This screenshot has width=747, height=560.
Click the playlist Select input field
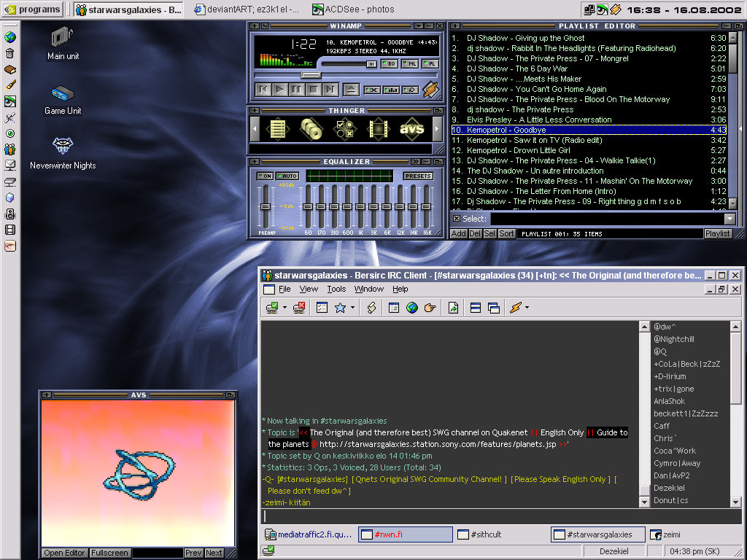click(608, 219)
